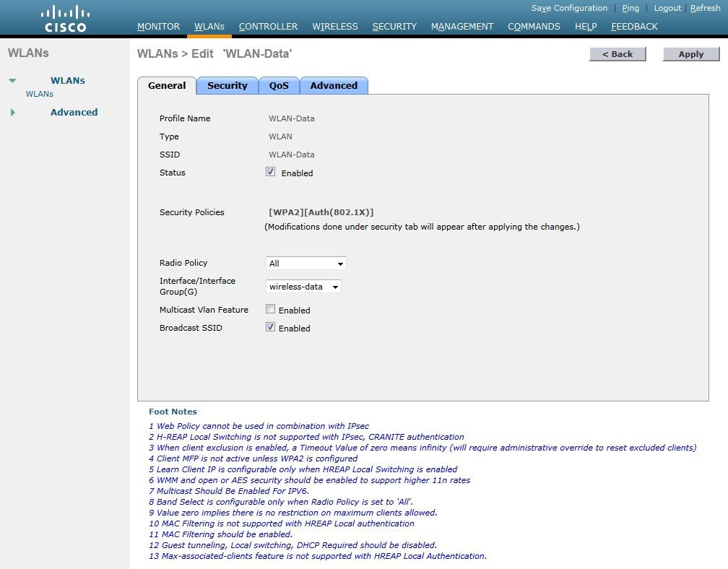Open the MANAGEMENT menu

[x=461, y=26]
